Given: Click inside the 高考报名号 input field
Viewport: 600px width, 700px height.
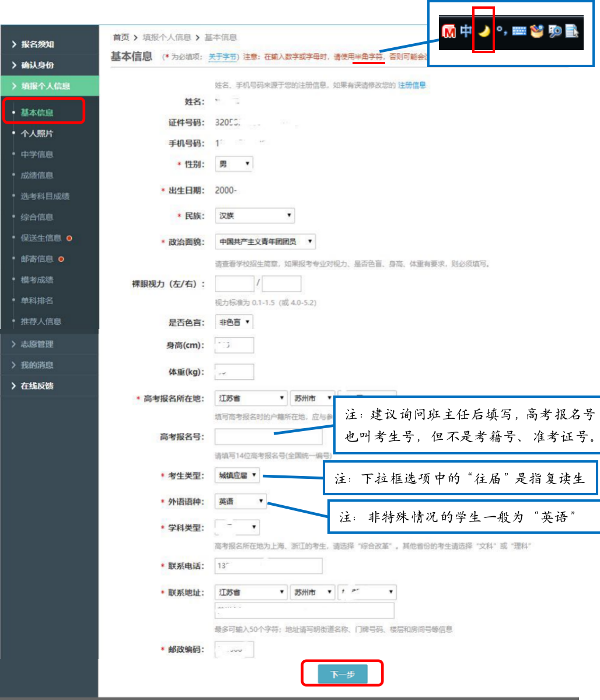Looking at the screenshot, I should point(268,436).
